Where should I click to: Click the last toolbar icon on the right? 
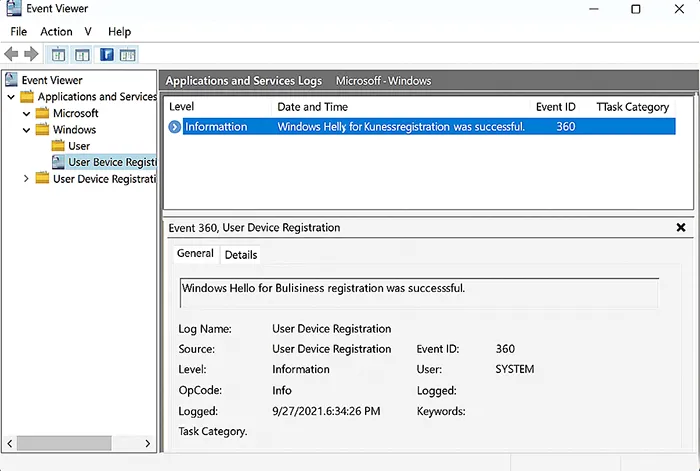click(x=127, y=54)
